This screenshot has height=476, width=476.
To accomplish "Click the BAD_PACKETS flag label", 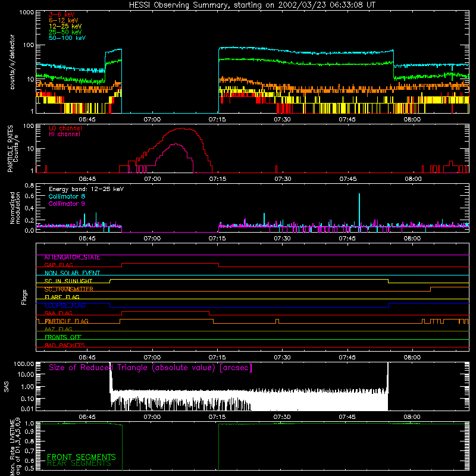I will (x=65, y=346).
